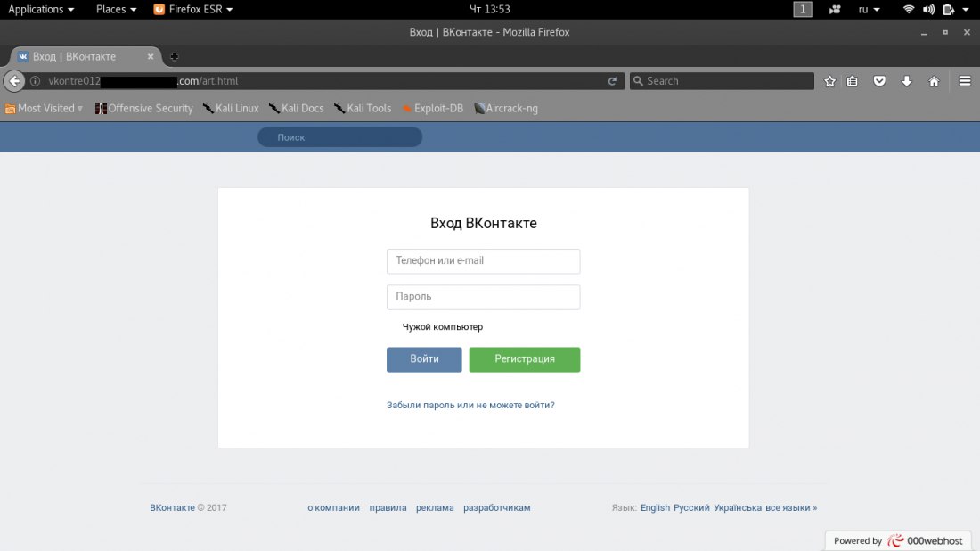Go back with the browser back arrow
The width and height of the screenshot is (980, 551).
(x=14, y=80)
